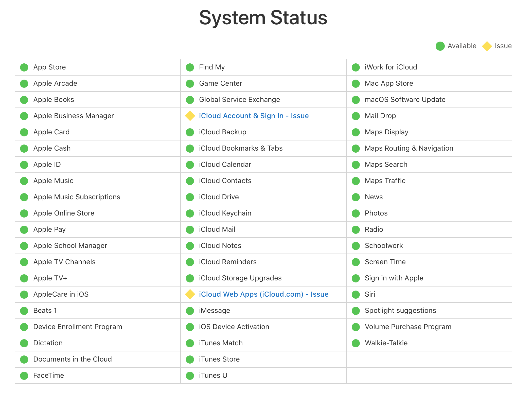
Task: Click the green dot beside iTunes Store
Action: tap(190, 360)
